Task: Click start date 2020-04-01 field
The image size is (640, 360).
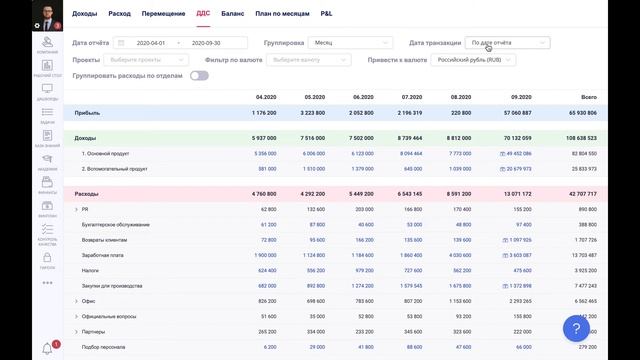Action: [151, 43]
